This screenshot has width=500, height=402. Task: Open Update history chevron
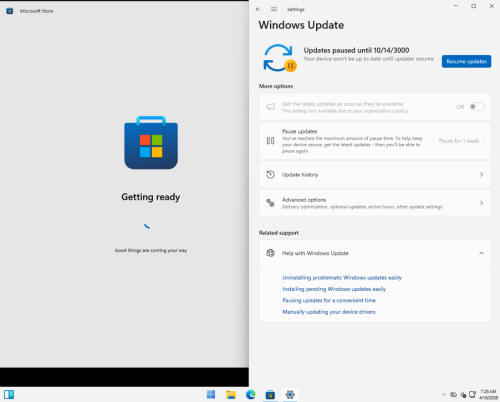coord(481,175)
